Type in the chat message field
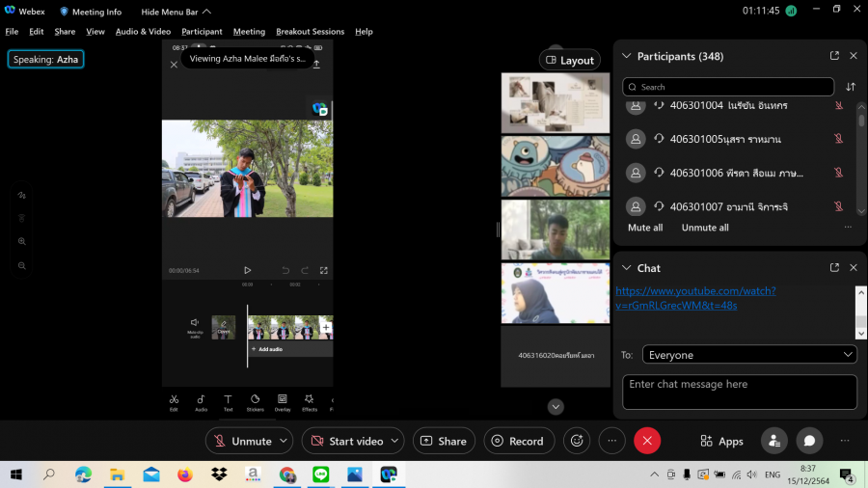 739,392
